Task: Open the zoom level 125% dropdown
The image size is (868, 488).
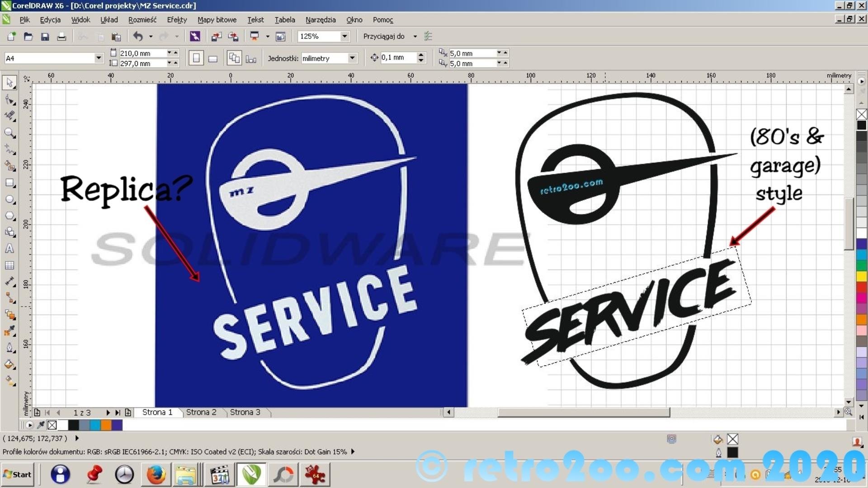Action: coord(344,36)
